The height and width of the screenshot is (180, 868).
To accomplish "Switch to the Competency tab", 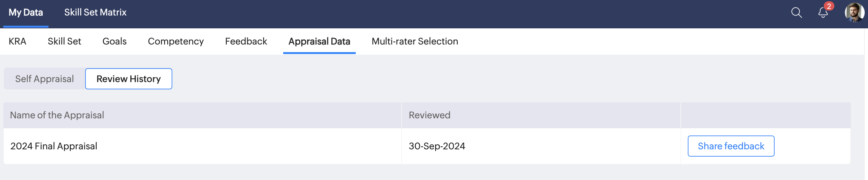I will pyautogui.click(x=176, y=42).
